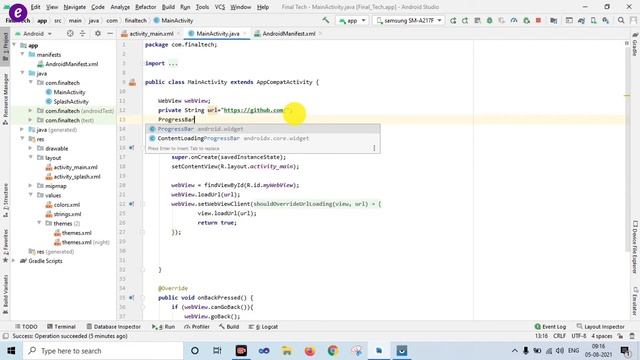Click the related XML file gutter icon on class line
This screenshot has width=640, height=360.
coord(133,82)
